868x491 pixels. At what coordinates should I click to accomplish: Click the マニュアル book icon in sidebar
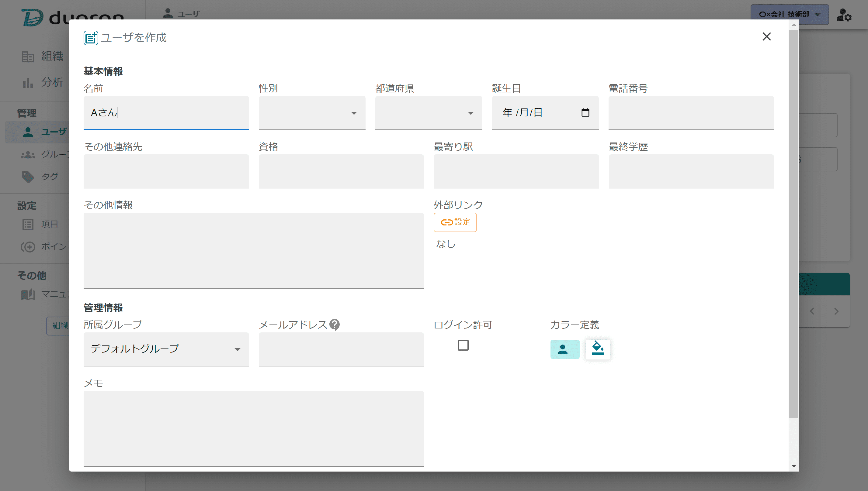[x=28, y=294]
